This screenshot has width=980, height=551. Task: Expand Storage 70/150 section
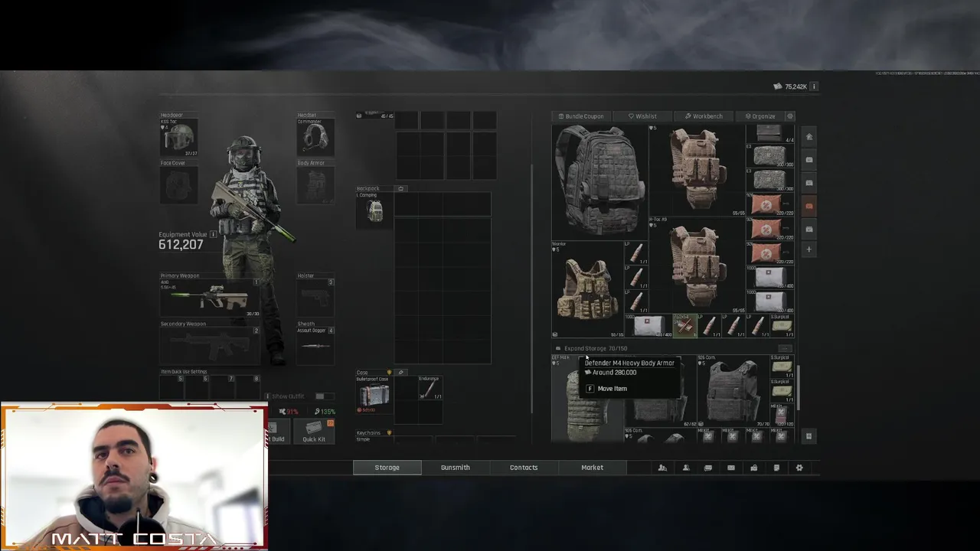point(596,348)
